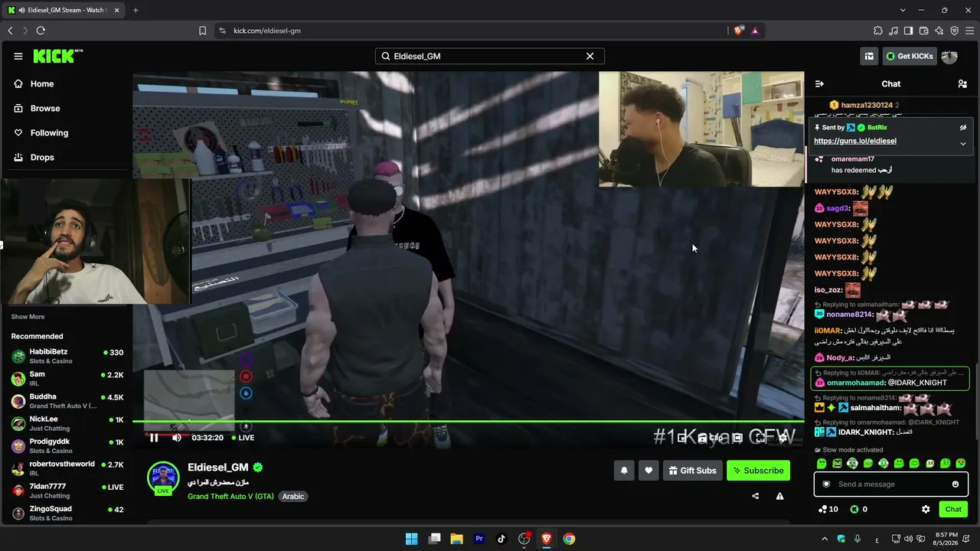Open the HabibiBetz recommended channel

click(67, 356)
